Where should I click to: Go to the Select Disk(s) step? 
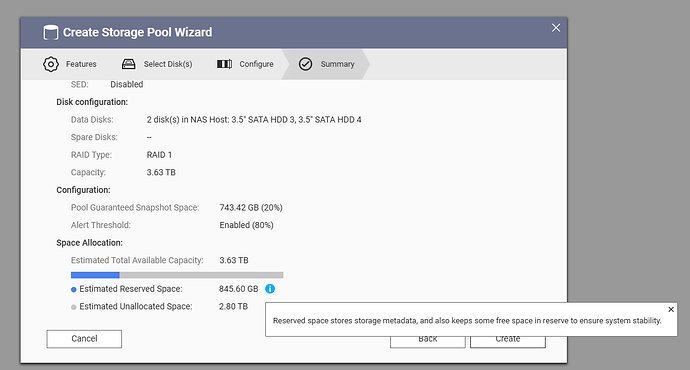click(x=157, y=64)
